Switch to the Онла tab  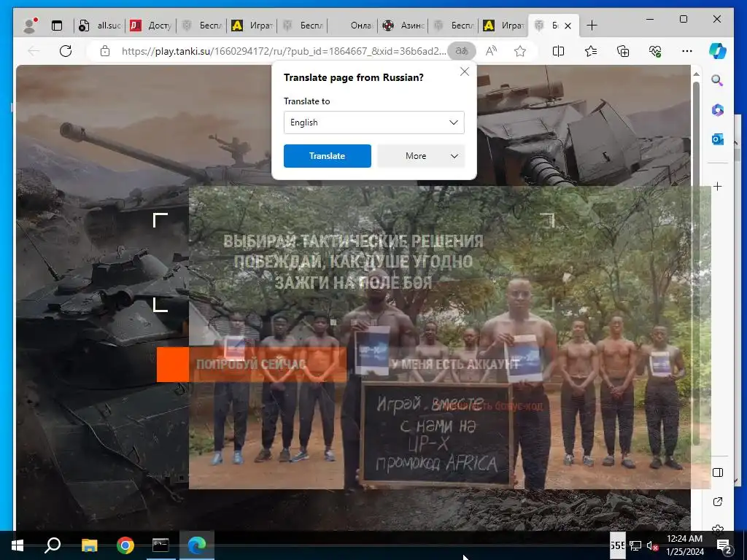pyautogui.click(x=352, y=26)
